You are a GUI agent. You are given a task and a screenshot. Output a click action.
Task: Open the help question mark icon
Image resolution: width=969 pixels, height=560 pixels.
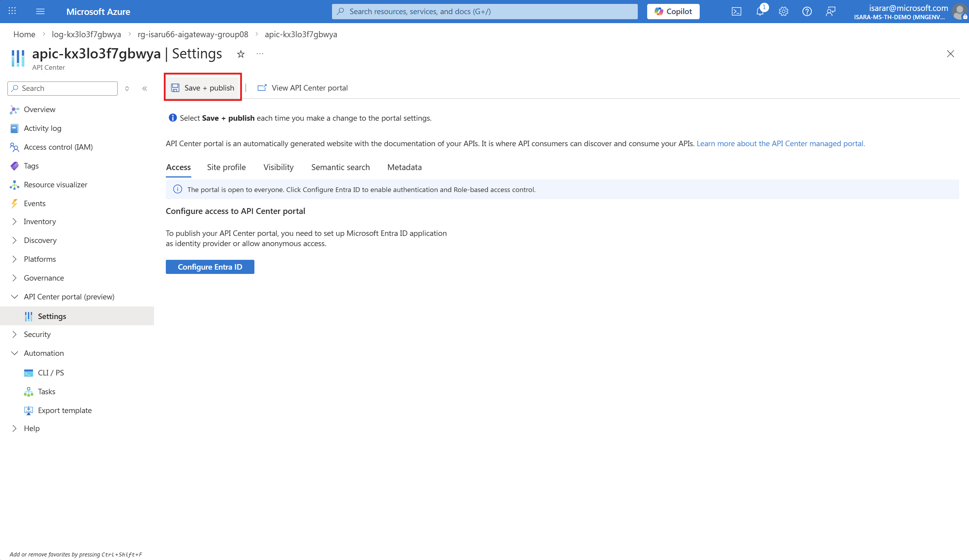[x=807, y=11]
